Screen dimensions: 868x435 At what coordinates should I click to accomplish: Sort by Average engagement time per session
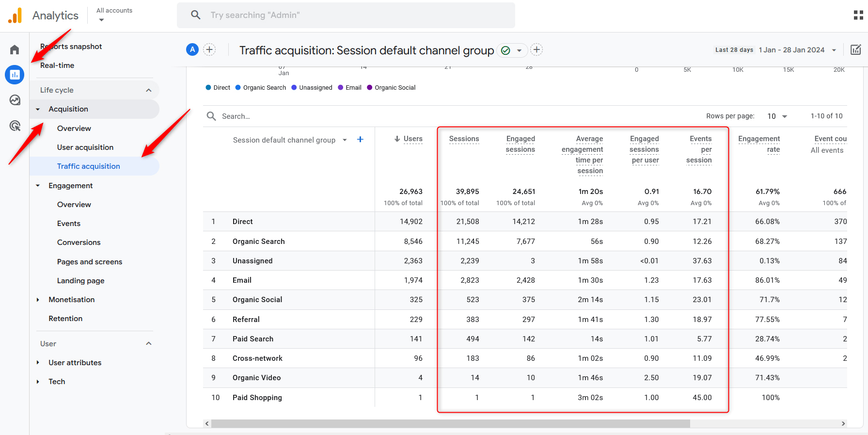pyautogui.click(x=583, y=155)
